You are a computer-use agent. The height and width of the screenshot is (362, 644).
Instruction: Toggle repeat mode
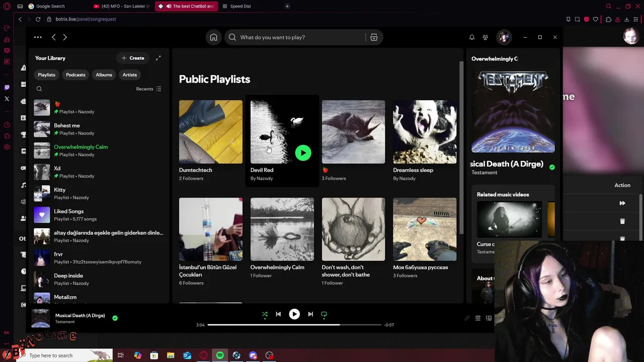324,314
